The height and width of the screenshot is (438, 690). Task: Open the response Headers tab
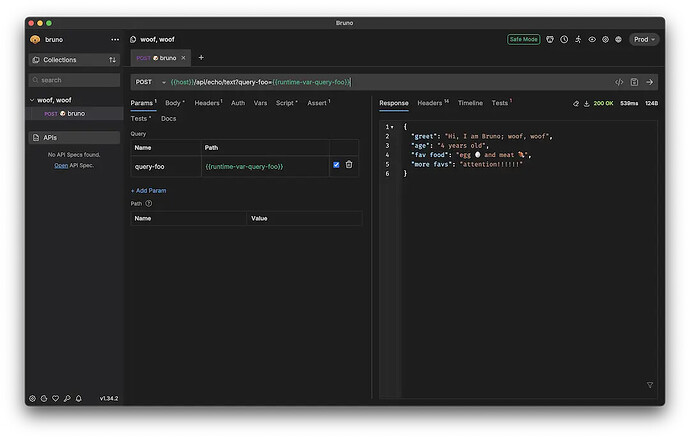pos(433,103)
